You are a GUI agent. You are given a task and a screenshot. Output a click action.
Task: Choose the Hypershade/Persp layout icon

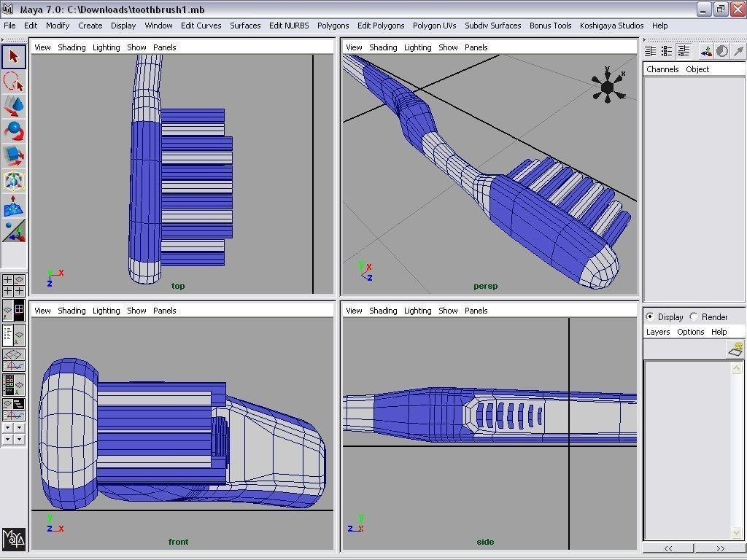click(x=13, y=385)
